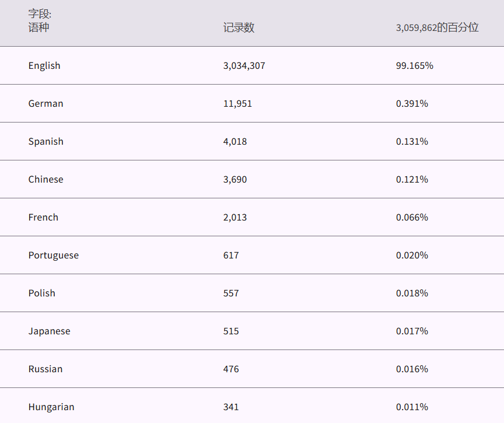Click the 语种 field column header
Screen dimensions: 504x423
[38, 27]
